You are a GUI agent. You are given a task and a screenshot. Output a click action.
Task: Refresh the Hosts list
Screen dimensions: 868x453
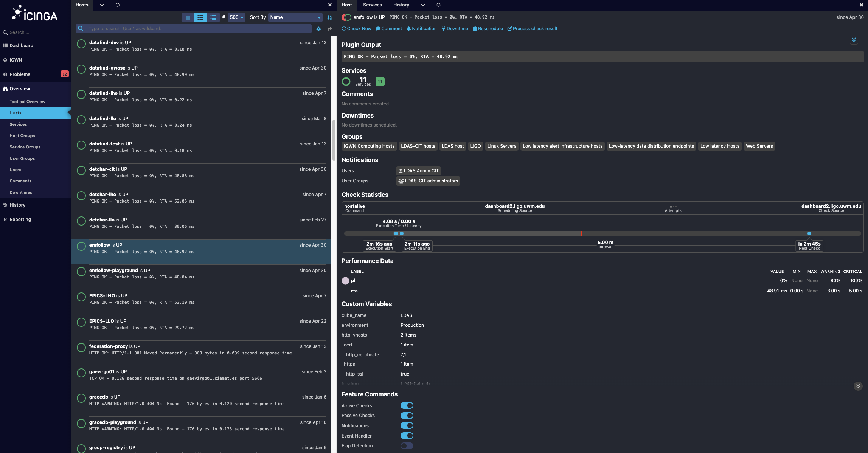click(x=118, y=5)
